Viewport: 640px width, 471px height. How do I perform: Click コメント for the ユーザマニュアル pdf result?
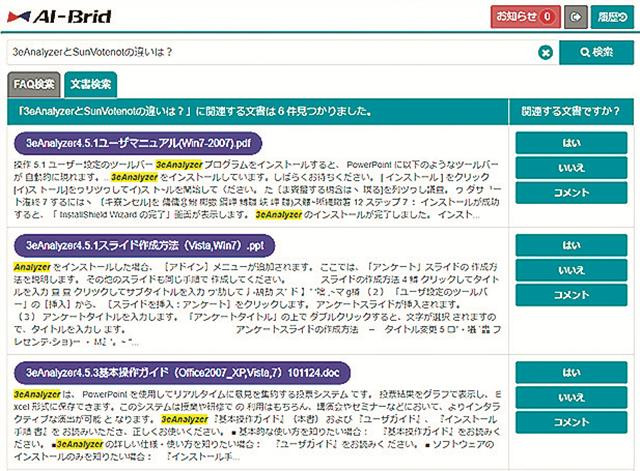[x=571, y=193]
